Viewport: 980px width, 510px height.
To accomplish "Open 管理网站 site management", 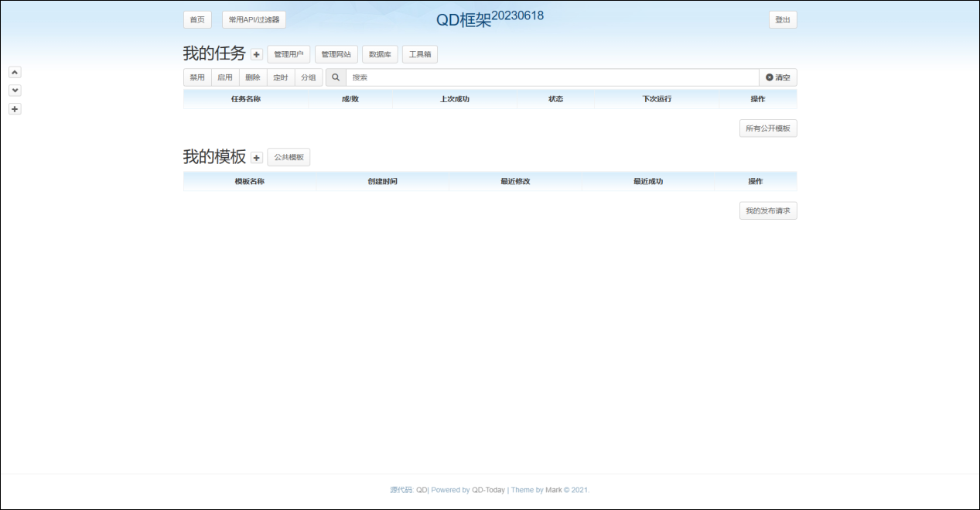I will (x=336, y=55).
